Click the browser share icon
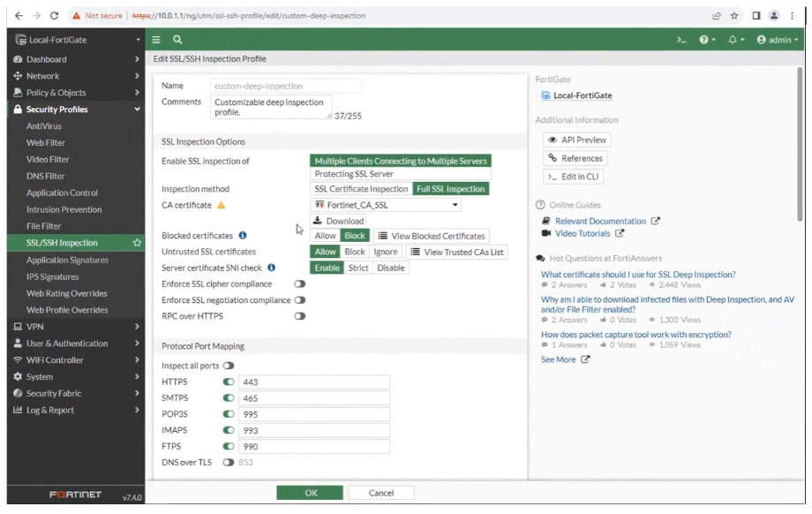This screenshot has height=514, width=812. coord(717,16)
